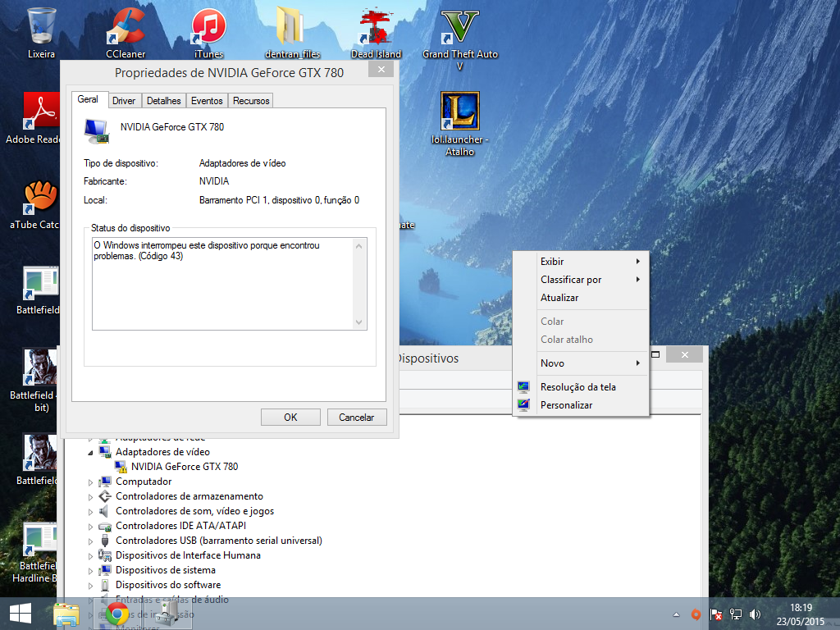Expand Controladores USB node
The height and width of the screenshot is (630, 840).
pyautogui.click(x=90, y=541)
